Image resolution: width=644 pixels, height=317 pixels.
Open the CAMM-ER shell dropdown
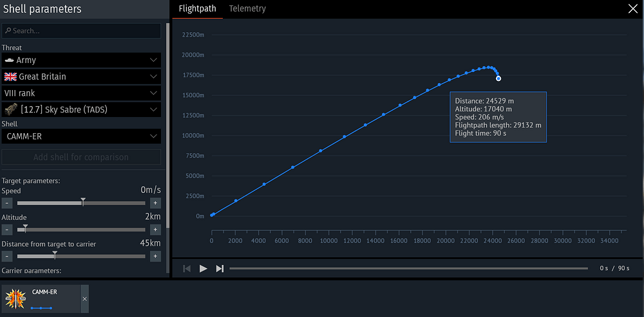click(x=81, y=136)
